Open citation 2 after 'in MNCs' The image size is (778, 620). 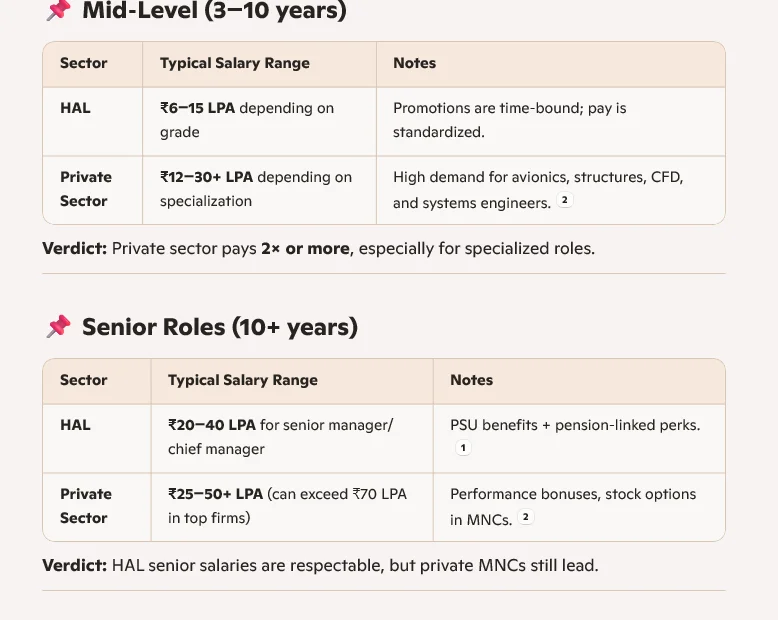click(526, 518)
